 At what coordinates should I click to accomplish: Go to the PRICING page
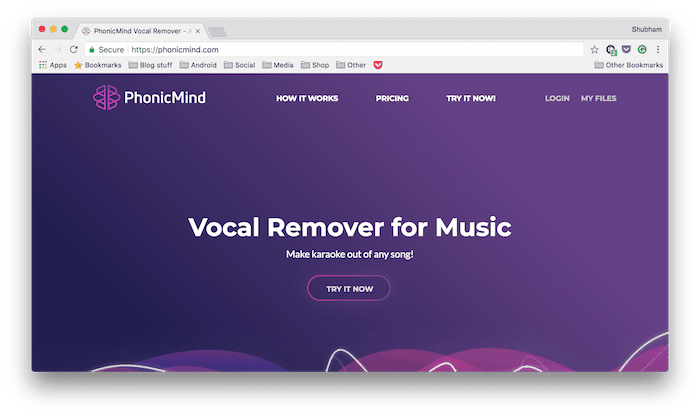392,98
